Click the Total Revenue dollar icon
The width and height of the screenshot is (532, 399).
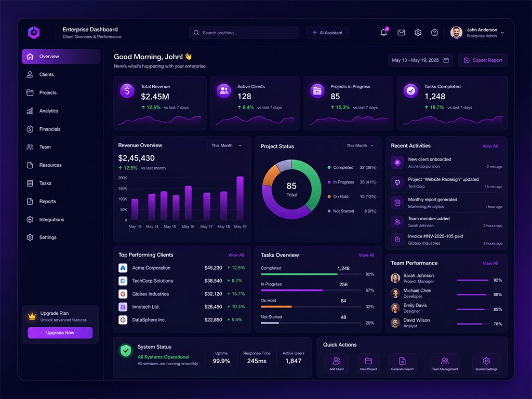[127, 90]
